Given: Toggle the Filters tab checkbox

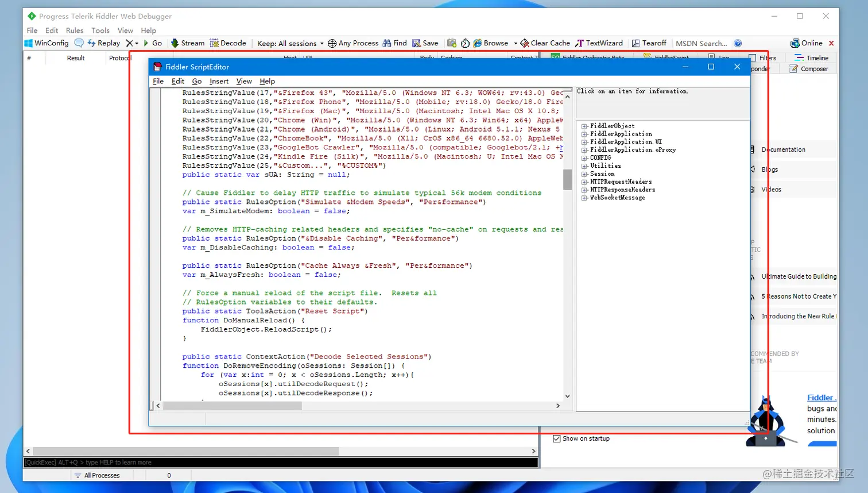Looking at the screenshot, I should (753, 57).
